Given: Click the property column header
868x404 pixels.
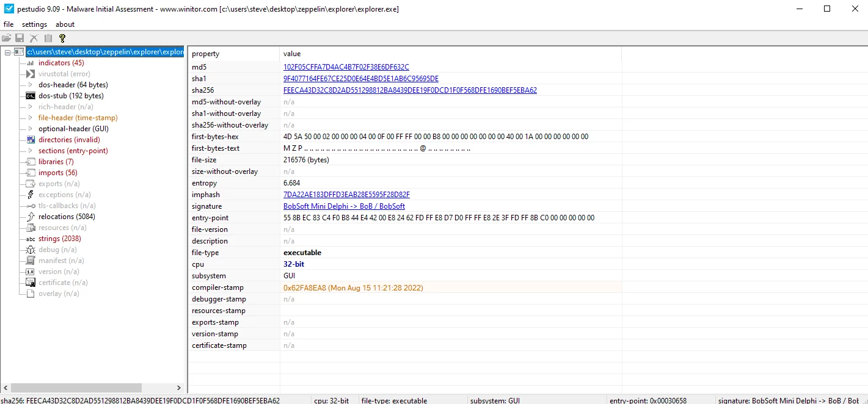Looking at the screenshot, I should pos(234,54).
